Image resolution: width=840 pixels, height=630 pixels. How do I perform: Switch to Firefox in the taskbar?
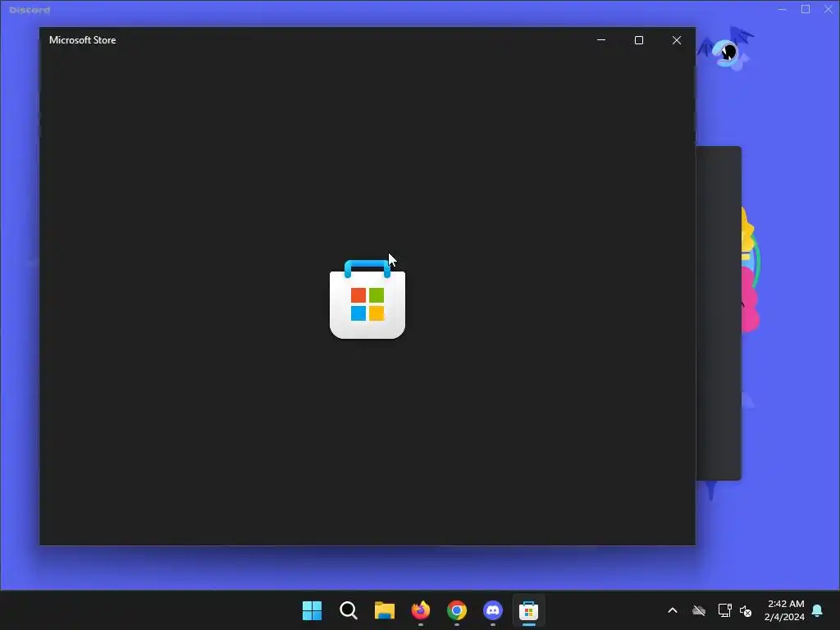[421, 610]
